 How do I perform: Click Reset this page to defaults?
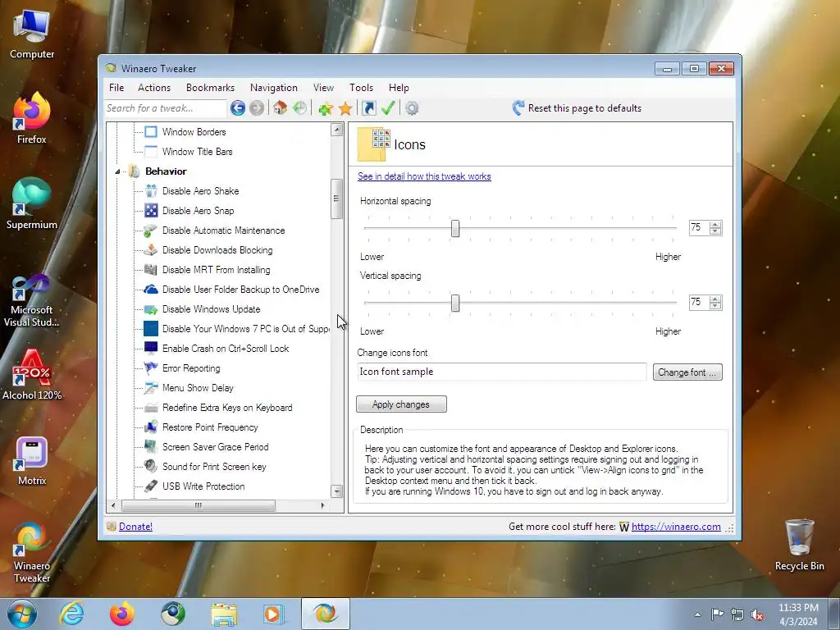coord(577,108)
